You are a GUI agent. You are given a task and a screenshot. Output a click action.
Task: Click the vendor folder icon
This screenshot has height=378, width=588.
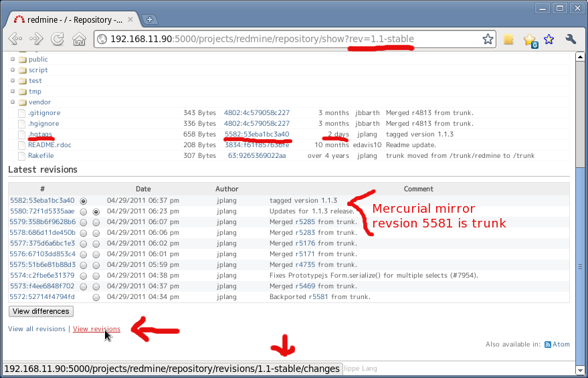pos(23,102)
